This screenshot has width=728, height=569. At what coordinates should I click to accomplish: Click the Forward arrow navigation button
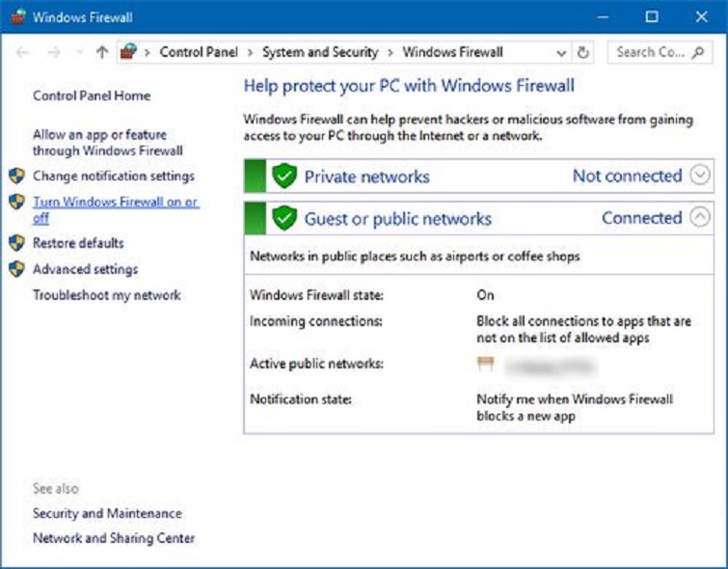coord(54,52)
